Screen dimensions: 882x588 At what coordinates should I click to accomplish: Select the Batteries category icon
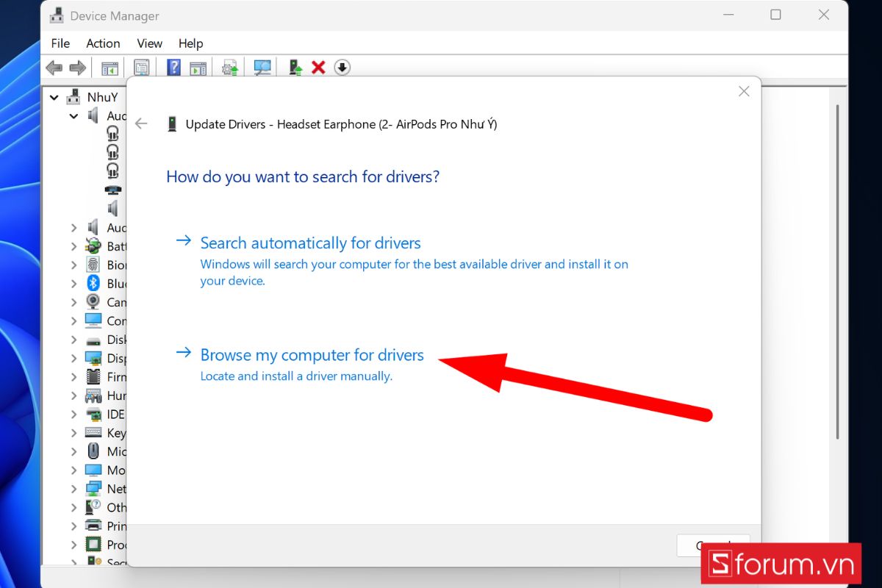[93, 246]
